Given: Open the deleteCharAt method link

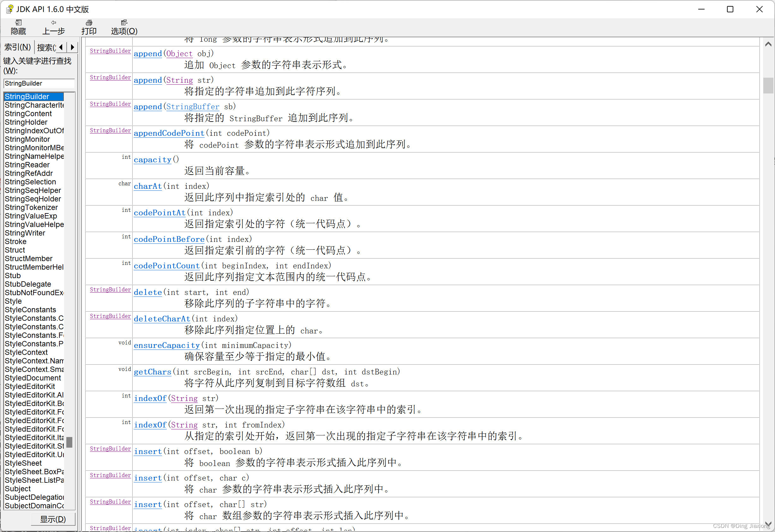Looking at the screenshot, I should pyautogui.click(x=162, y=319).
